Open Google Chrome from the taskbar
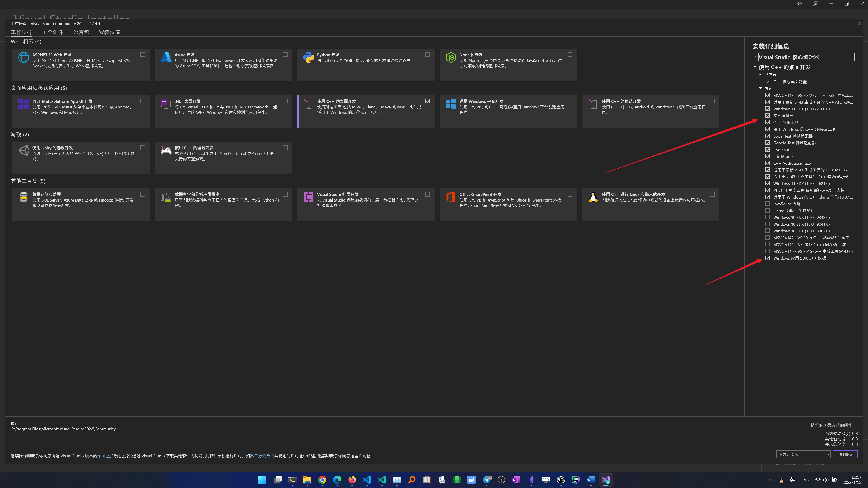The height and width of the screenshot is (488, 868). coord(322,480)
